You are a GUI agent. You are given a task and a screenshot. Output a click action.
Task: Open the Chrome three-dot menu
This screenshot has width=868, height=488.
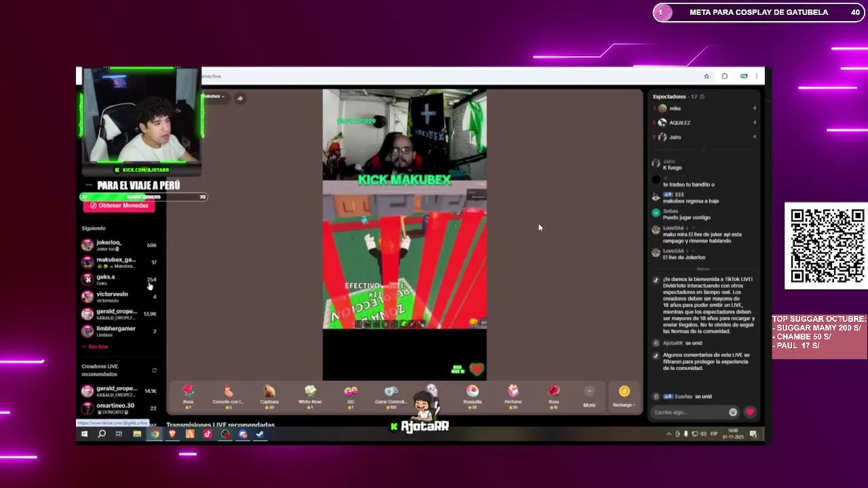click(757, 76)
